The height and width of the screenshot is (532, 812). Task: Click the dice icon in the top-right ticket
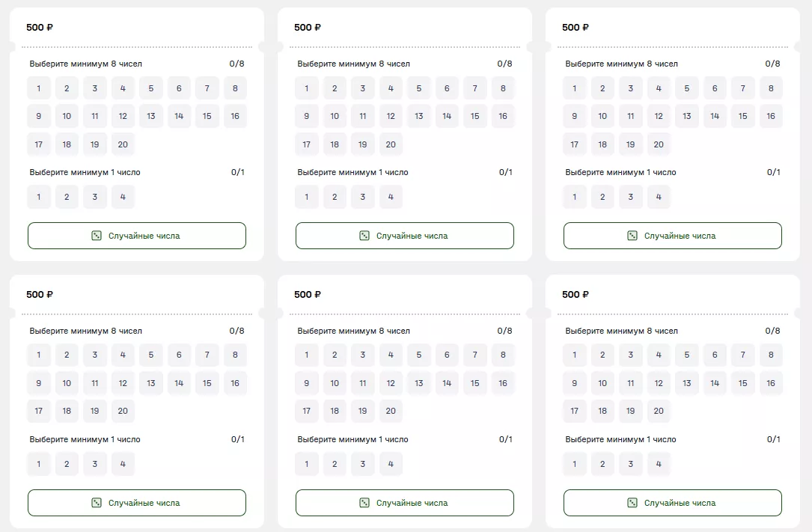[x=632, y=236]
